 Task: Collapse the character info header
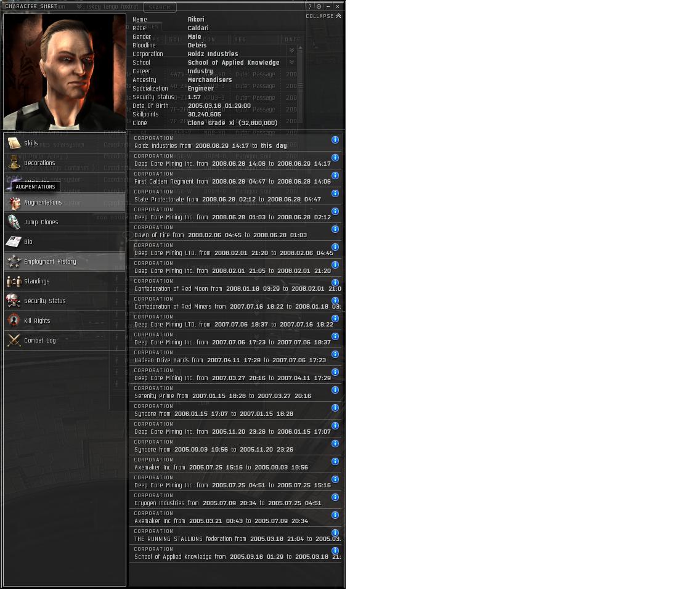coord(324,16)
